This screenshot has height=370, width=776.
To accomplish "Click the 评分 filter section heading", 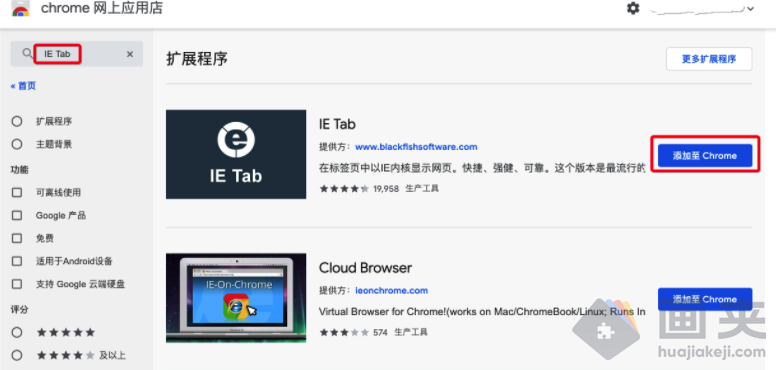I will [20, 310].
